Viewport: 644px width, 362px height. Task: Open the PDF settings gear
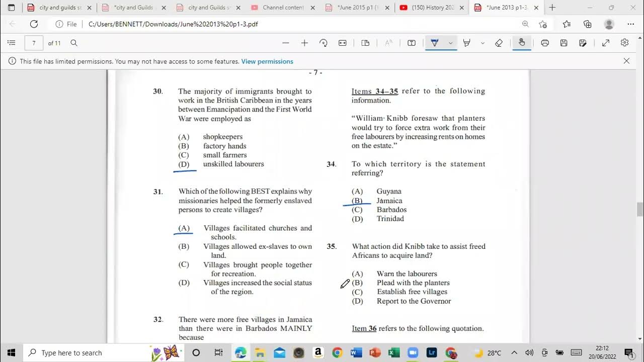[x=625, y=43]
